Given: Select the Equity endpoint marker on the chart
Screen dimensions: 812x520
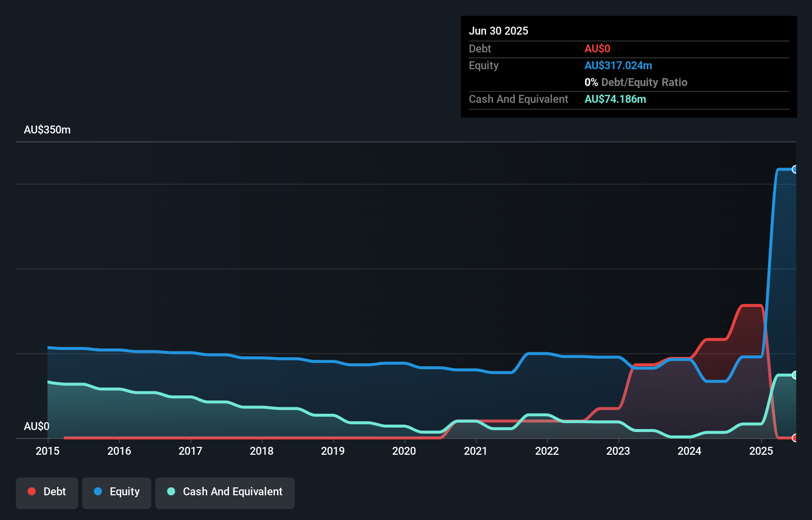Looking at the screenshot, I should (795, 170).
